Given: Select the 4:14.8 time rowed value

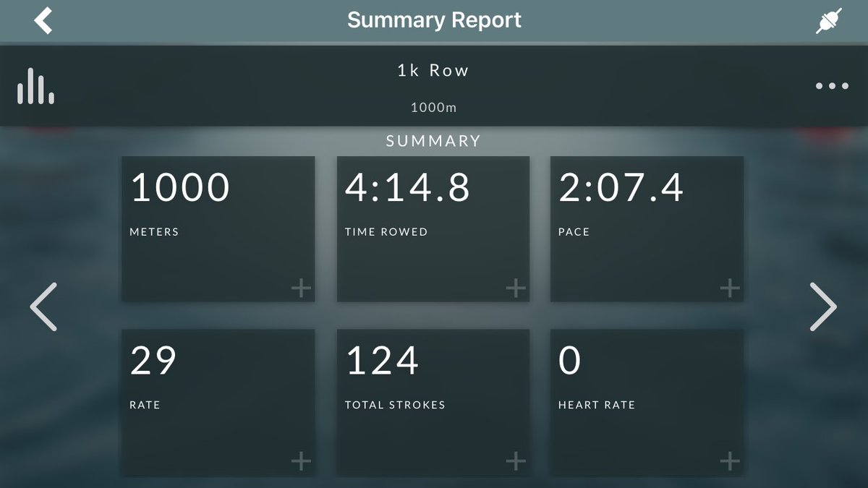Looking at the screenshot, I should pyautogui.click(x=407, y=188).
